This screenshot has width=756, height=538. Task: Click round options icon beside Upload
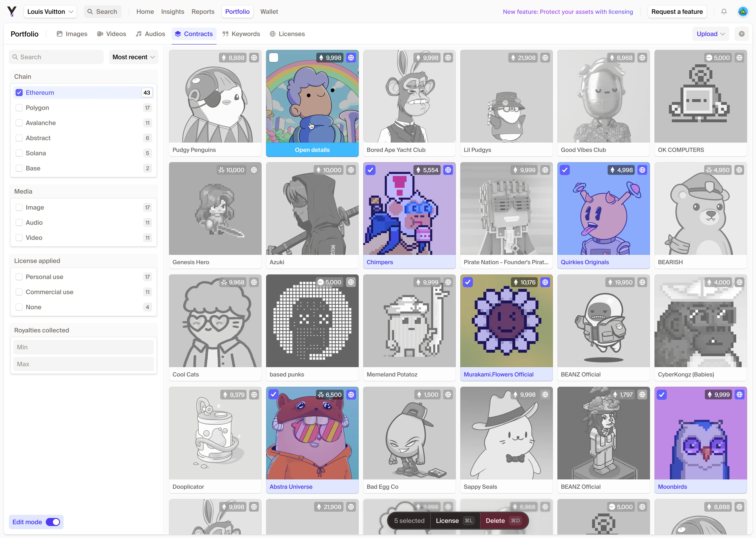(741, 34)
